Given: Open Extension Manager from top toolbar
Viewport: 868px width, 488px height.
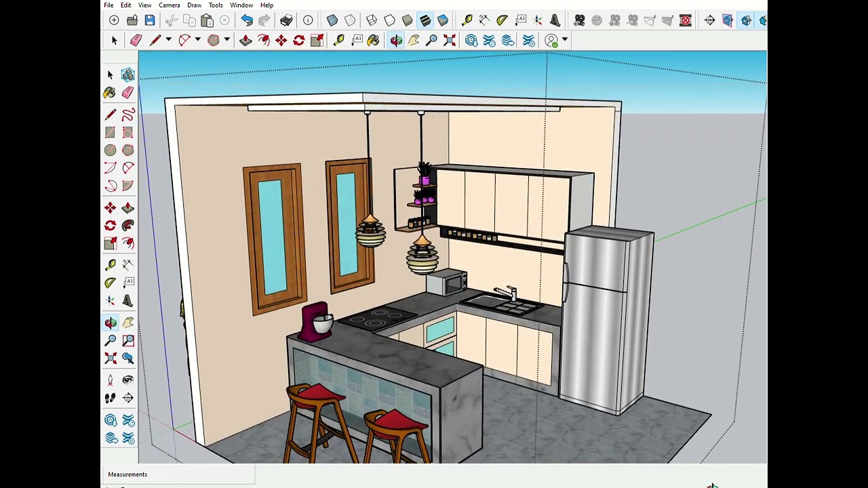Looking at the screenshot, I should pos(529,41).
